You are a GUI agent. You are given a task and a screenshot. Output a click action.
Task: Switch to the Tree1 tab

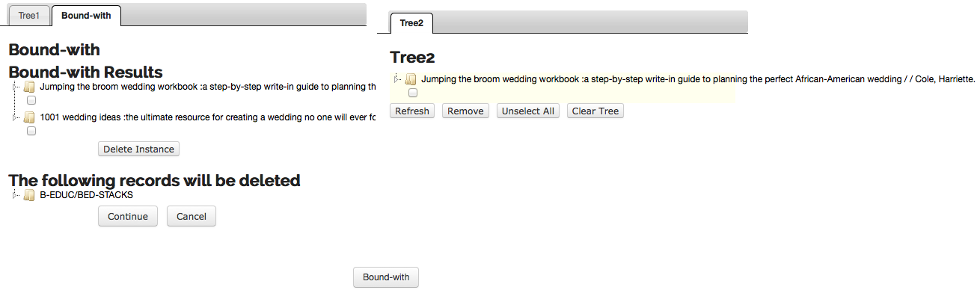click(x=28, y=16)
